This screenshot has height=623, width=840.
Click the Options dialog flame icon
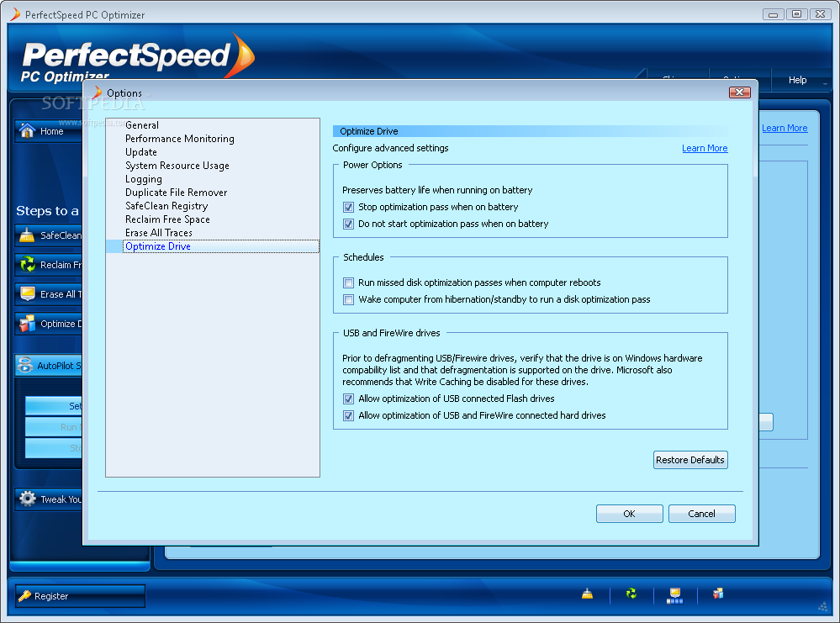click(97, 92)
